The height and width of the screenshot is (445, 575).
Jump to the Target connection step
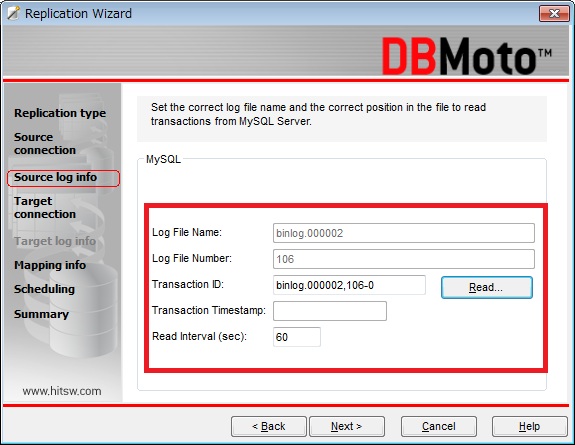45,207
